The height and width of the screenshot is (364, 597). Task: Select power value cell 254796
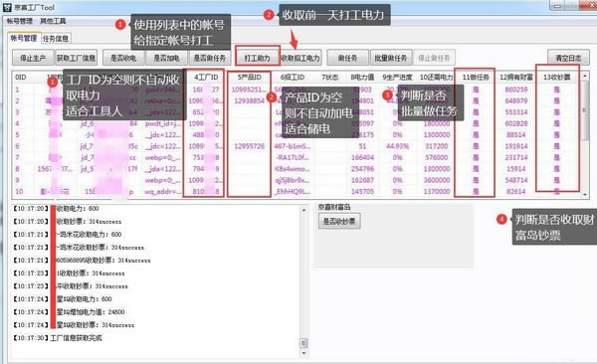[362, 169]
